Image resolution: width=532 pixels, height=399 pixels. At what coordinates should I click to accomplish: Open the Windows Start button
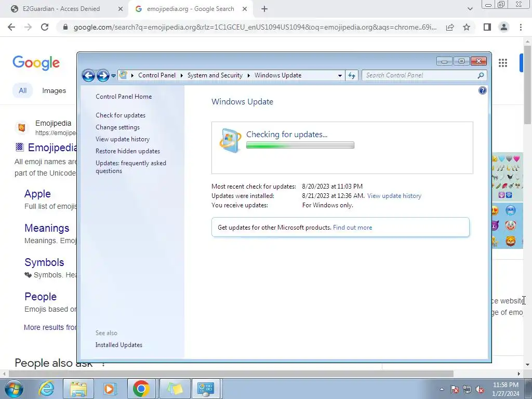click(x=13, y=389)
